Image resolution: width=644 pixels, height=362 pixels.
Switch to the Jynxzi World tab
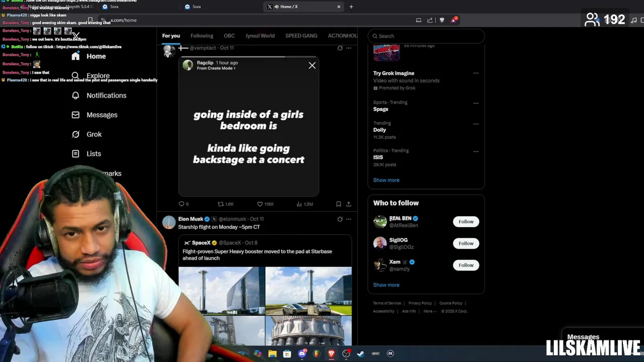[x=260, y=36]
